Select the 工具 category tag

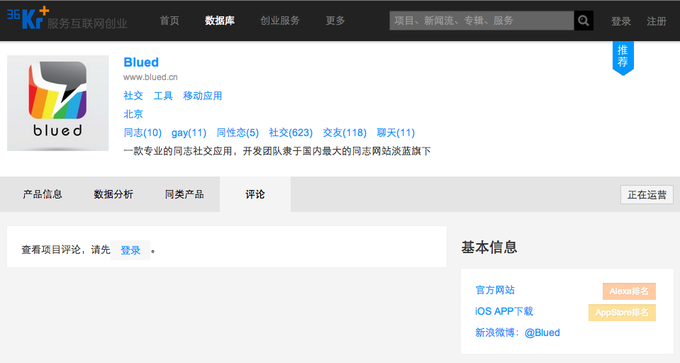tap(163, 95)
